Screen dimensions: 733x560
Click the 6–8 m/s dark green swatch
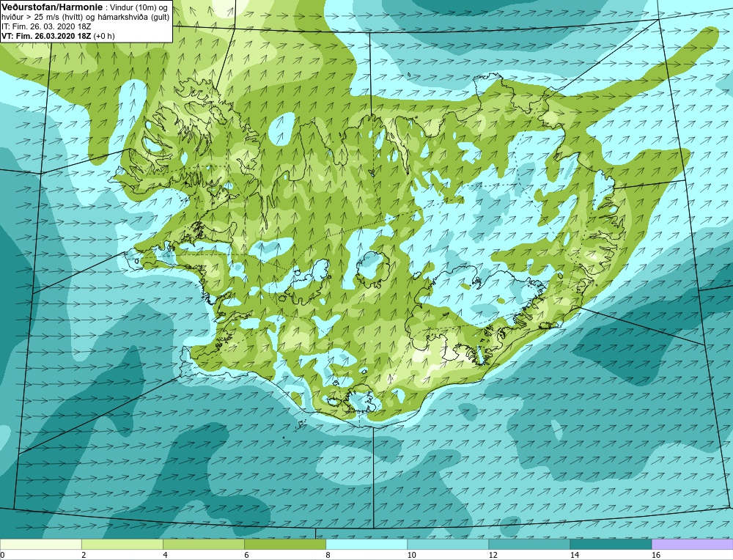pos(284,545)
